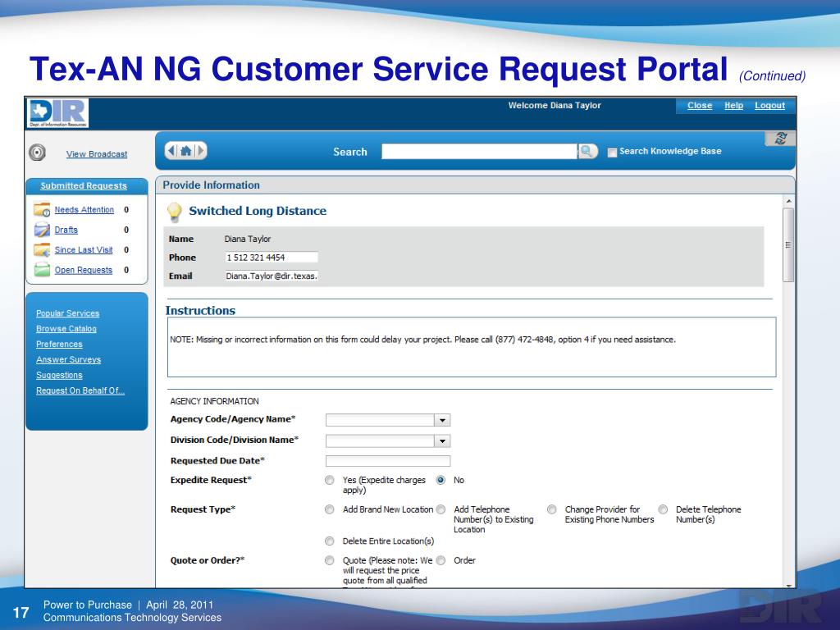This screenshot has width=840, height=630.
Task: Click the name value "Diana Taylor"
Action: [248, 239]
